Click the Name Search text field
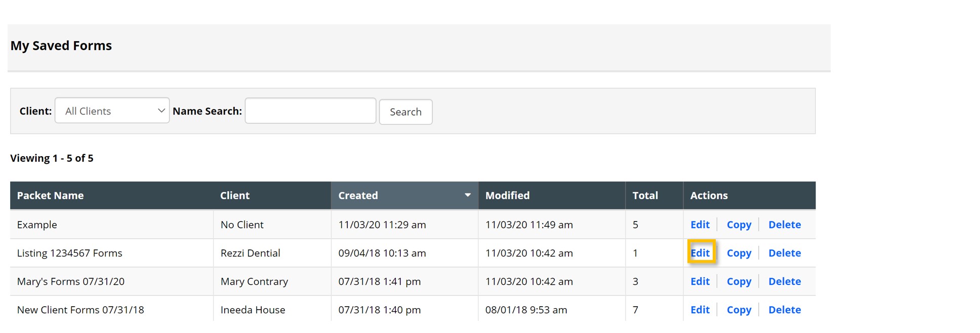Screen dimensions: 980x333 click(310, 111)
